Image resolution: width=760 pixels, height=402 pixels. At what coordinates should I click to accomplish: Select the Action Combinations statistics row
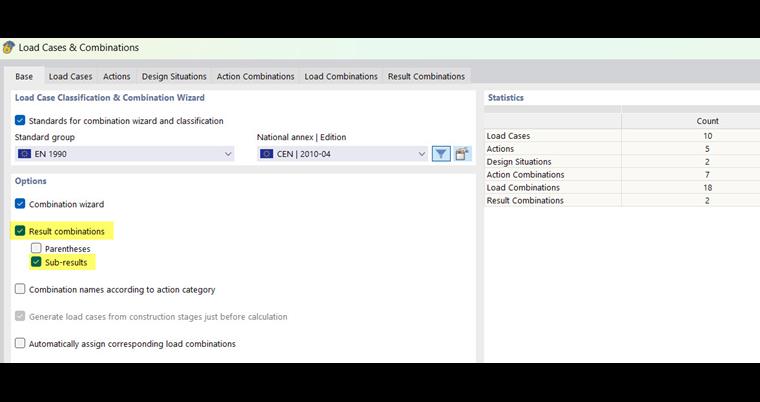622,175
